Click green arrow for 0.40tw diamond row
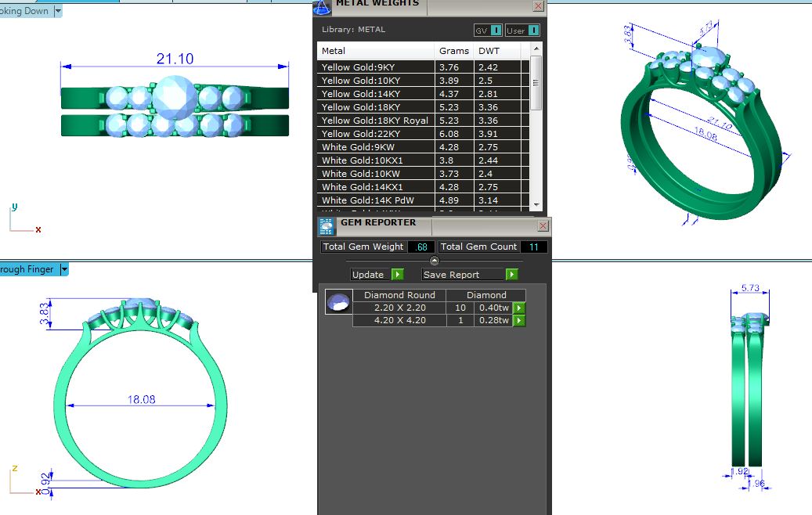 point(518,308)
